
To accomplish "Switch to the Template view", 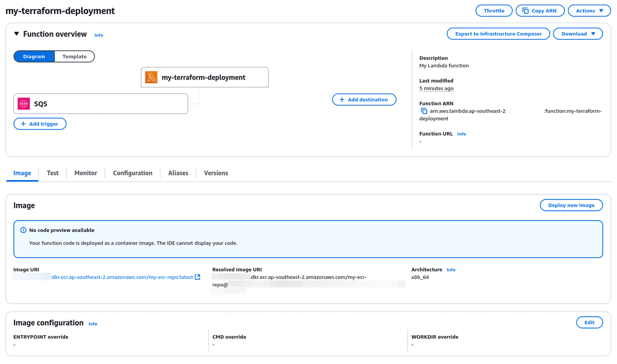I will click(x=75, y=56).
